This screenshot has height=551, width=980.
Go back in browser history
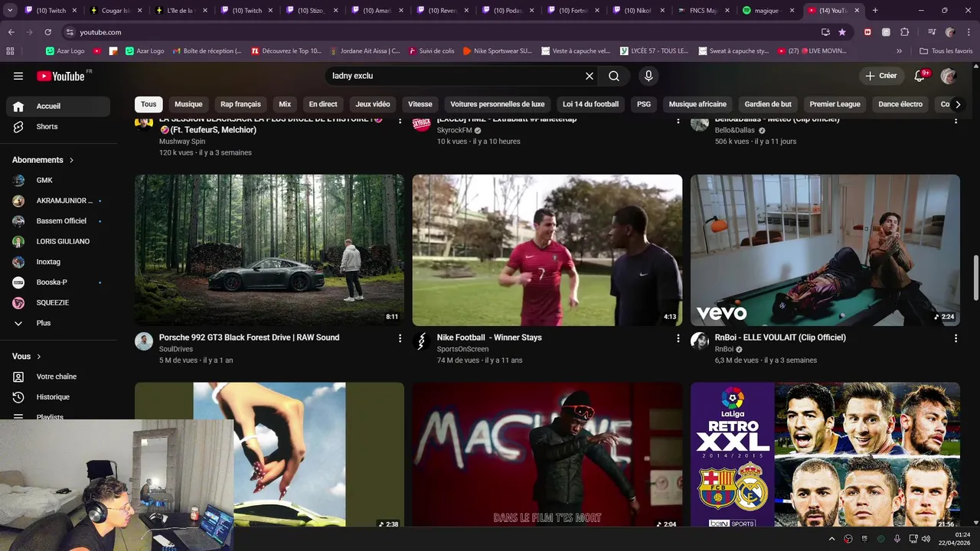[x=11, y=32]
